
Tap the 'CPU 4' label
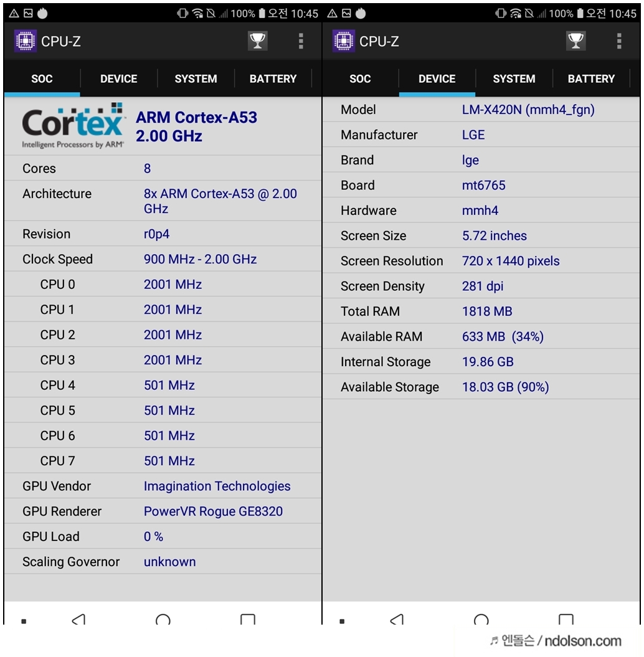(x=57, y=385)
